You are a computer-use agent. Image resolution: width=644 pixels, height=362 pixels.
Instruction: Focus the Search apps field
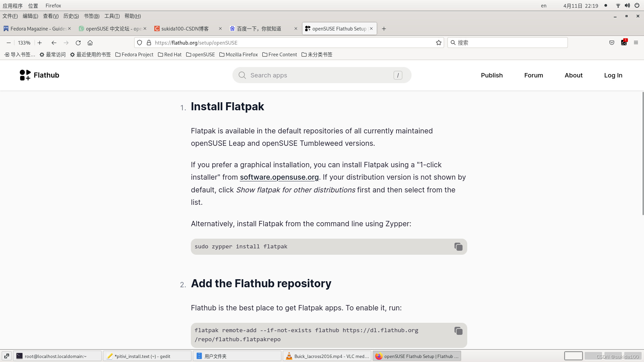pyautogui.click(x=322, y=75)
